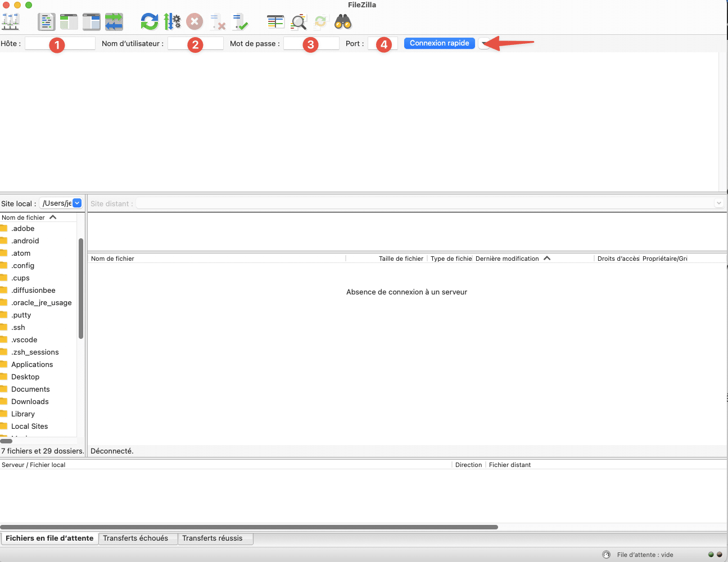Screen dimensions: 728x562
Task: Refresh the file and folder lists
Action: point(150,22)
